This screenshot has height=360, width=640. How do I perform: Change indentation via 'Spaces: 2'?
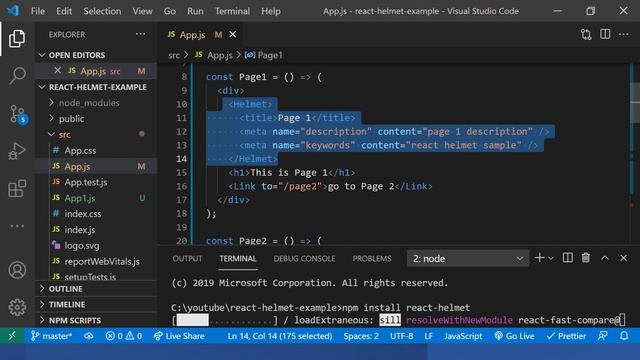(361, 336)
